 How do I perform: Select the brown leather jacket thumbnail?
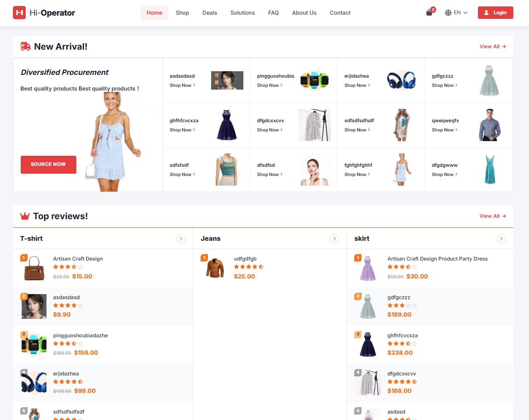[x=214, y=268]
